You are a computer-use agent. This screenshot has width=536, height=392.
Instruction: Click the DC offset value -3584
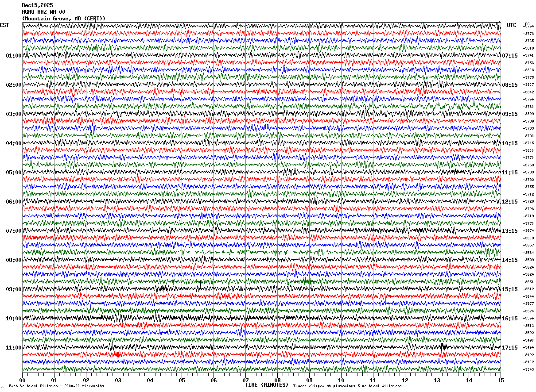pos(528,253)
